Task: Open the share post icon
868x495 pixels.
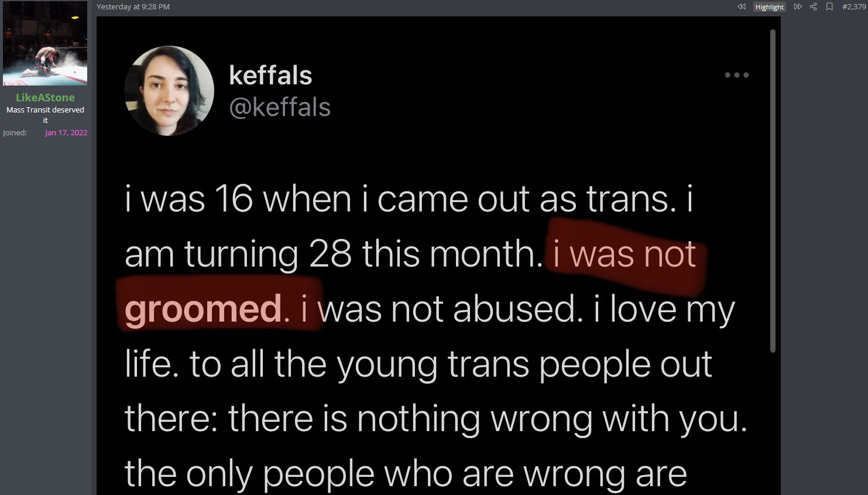Action: [814, 7]
